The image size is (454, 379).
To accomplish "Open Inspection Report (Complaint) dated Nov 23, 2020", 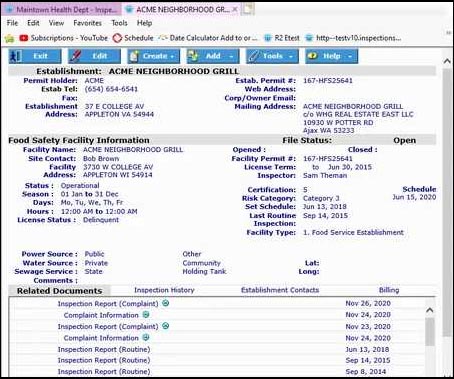I will tap(108, 327).
